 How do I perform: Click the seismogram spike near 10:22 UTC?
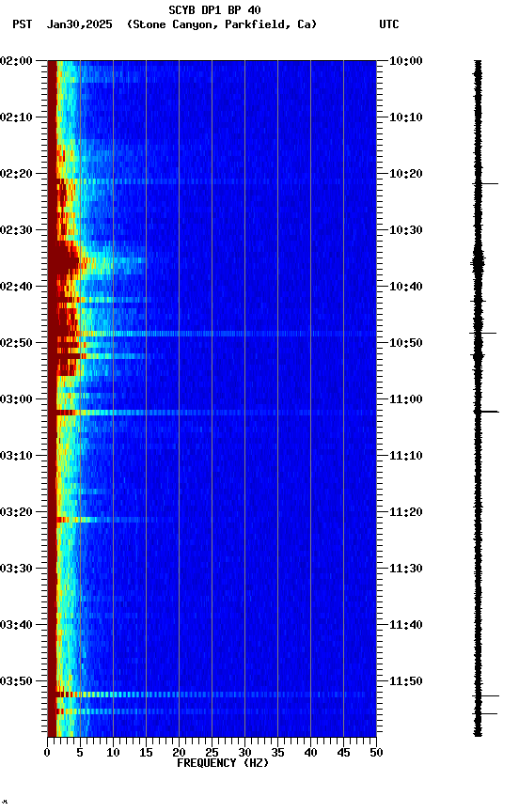pos(485,183)
